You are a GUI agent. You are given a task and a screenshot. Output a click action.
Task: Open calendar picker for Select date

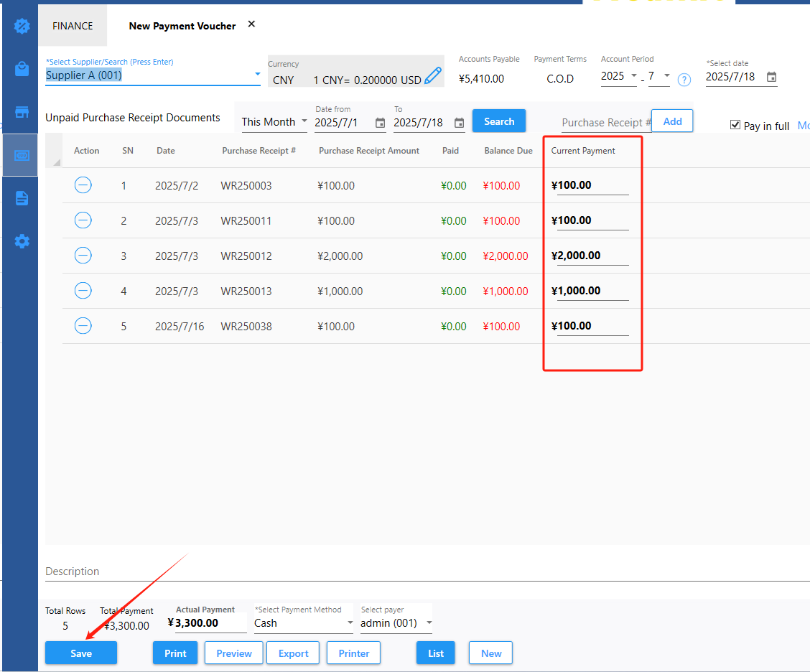771,77
